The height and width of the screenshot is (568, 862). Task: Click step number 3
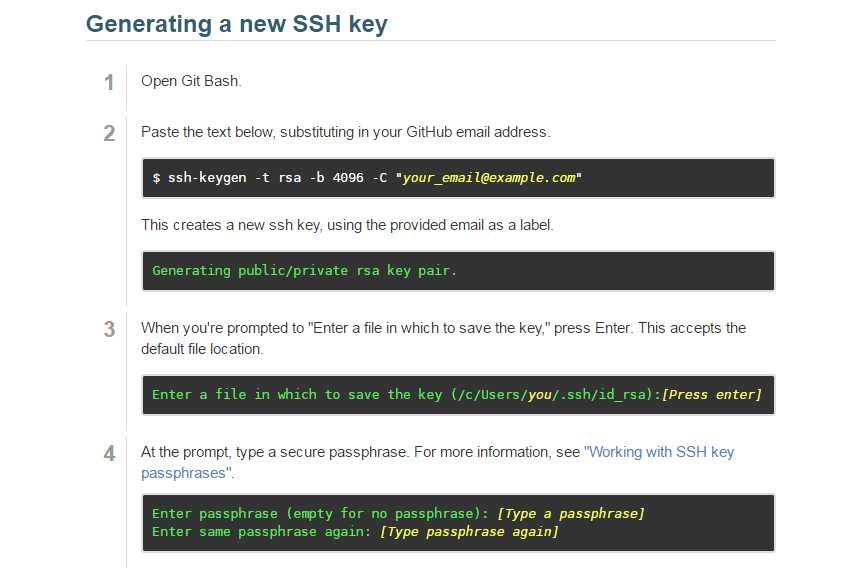tap(109, 329)
